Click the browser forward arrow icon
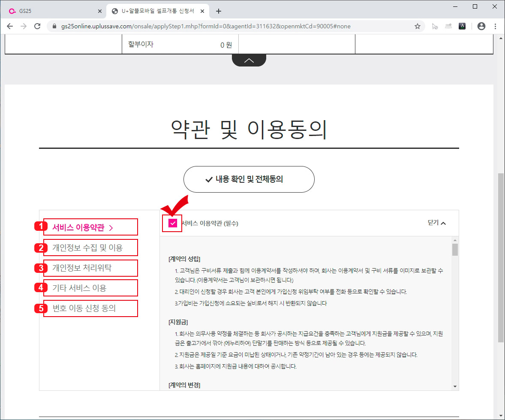This screenshot has height=420, width=505. [x=24, y=26]
